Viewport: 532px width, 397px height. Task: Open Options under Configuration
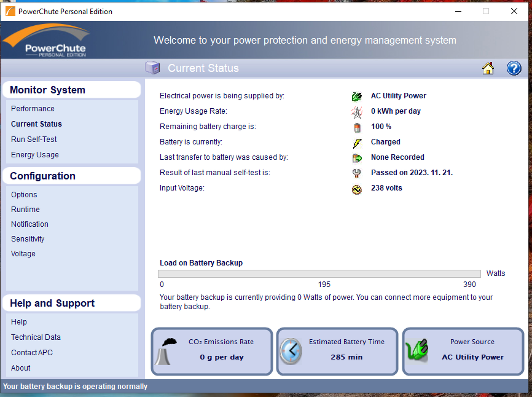click(24, 195)
